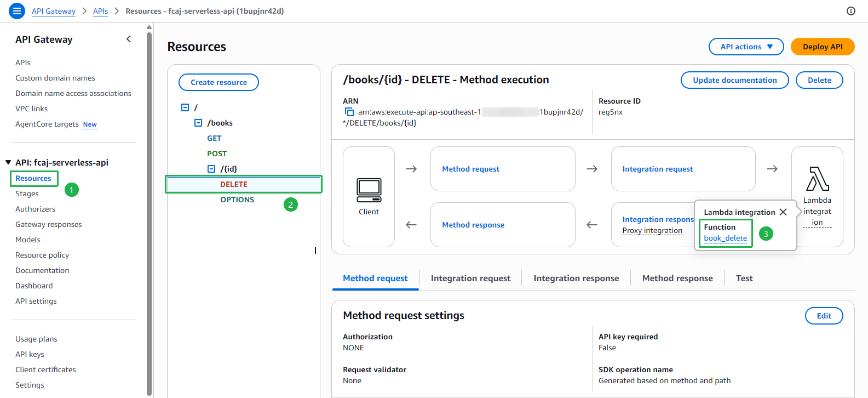Open the hamburger navigation menu

17,11
